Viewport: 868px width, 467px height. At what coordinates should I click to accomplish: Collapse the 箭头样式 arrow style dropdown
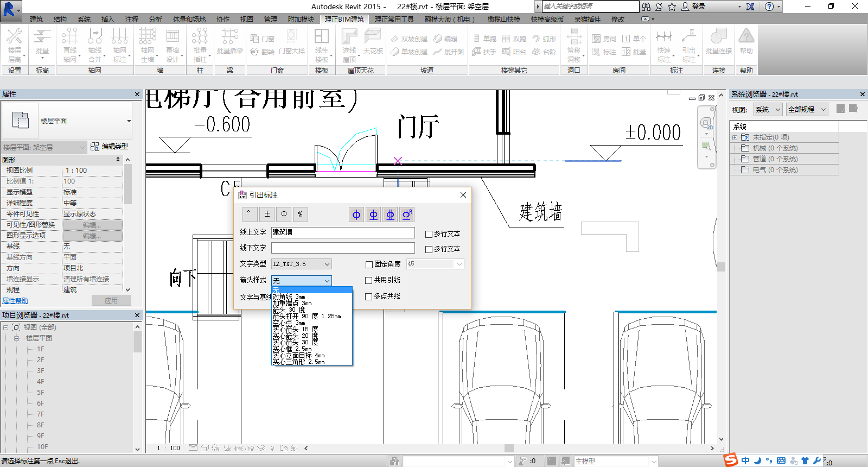327,281
